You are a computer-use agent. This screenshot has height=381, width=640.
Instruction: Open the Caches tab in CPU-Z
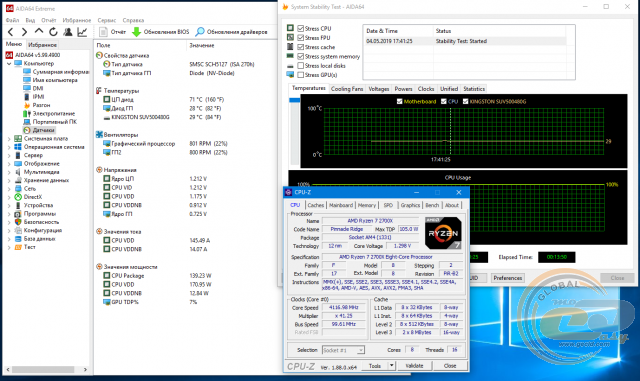[316, 205]
